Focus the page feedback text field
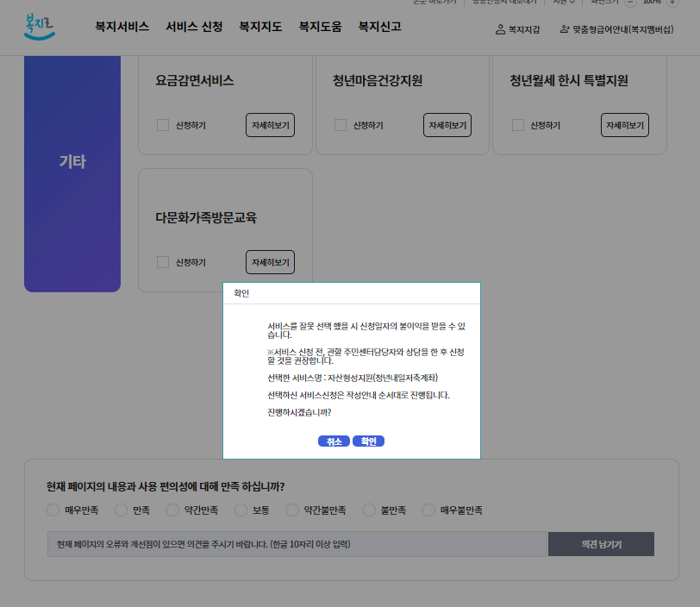Image resolution: width=700 pixels, height=607 pixels. (297, 544)
